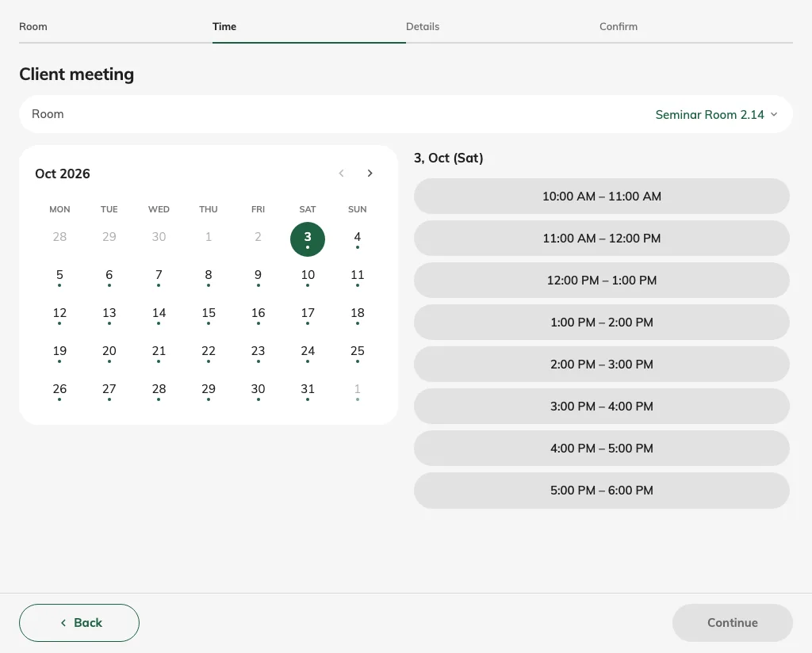
Task: Select the 3:00 PM – 4:00 PM slot
Action: [x=601, y=407]
